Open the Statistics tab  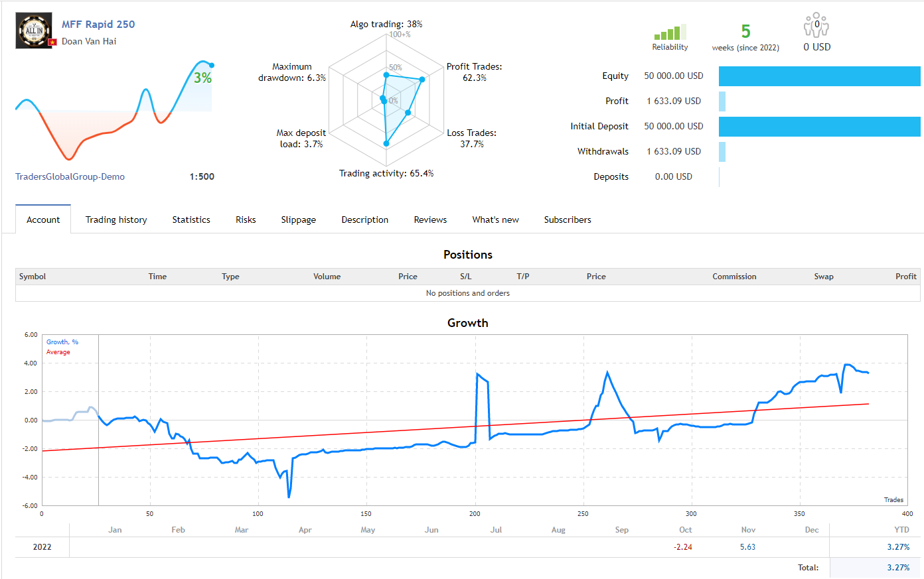pos(191,220)
